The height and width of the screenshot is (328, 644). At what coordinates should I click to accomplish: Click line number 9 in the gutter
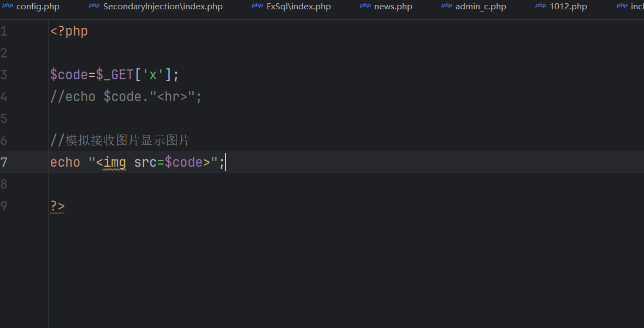point(4,206)
